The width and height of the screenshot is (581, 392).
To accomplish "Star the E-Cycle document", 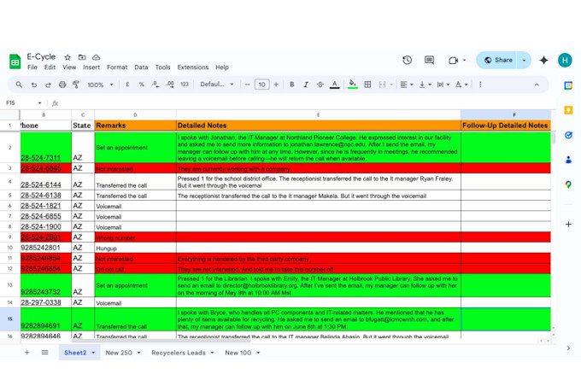I will click(x=67, y=57).
